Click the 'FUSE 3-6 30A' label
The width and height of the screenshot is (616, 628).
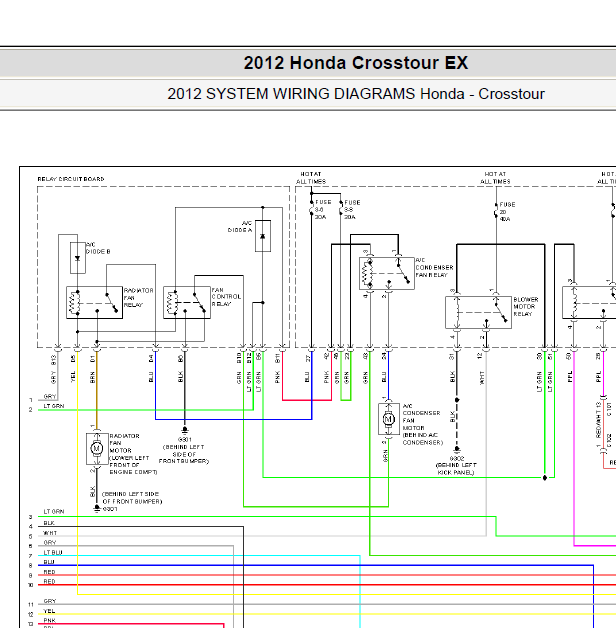(x=322, y=209)
